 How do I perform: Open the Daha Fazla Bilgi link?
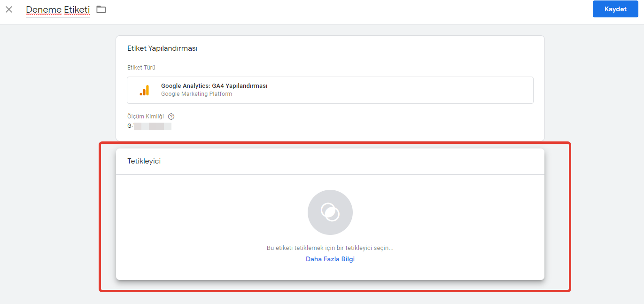tap(330, 259)
